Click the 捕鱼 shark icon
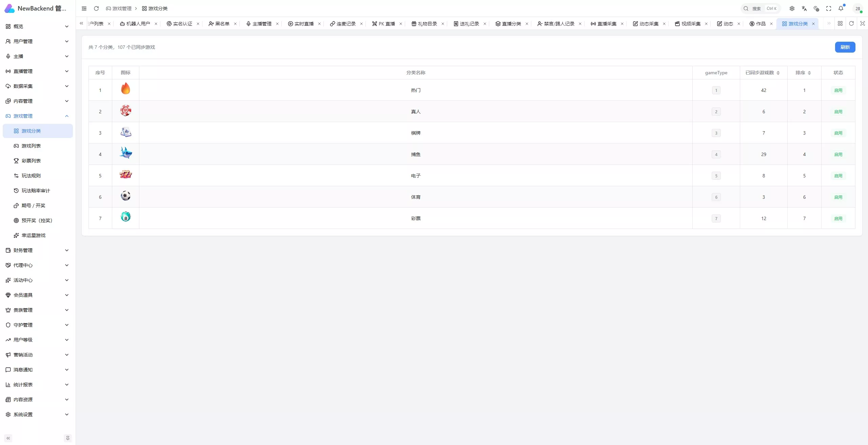 point(125,153)
